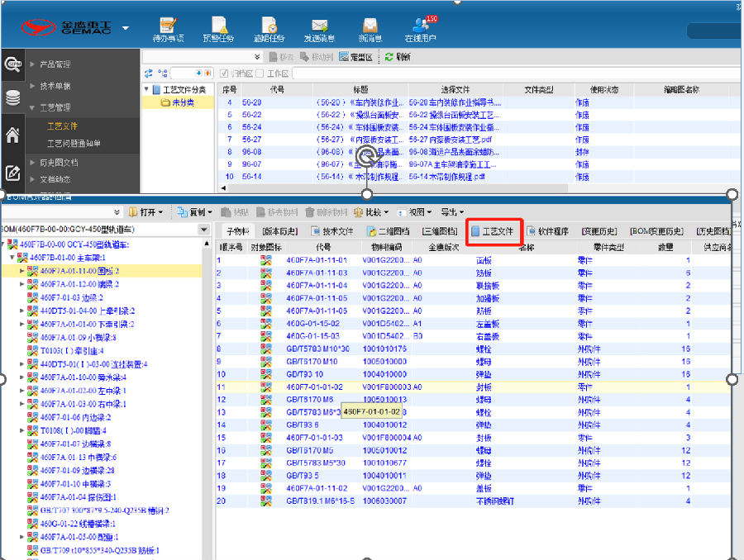Open the 打开 dropdown in BOM toolbar
This screenshot has height=560, width=744.
145,212
